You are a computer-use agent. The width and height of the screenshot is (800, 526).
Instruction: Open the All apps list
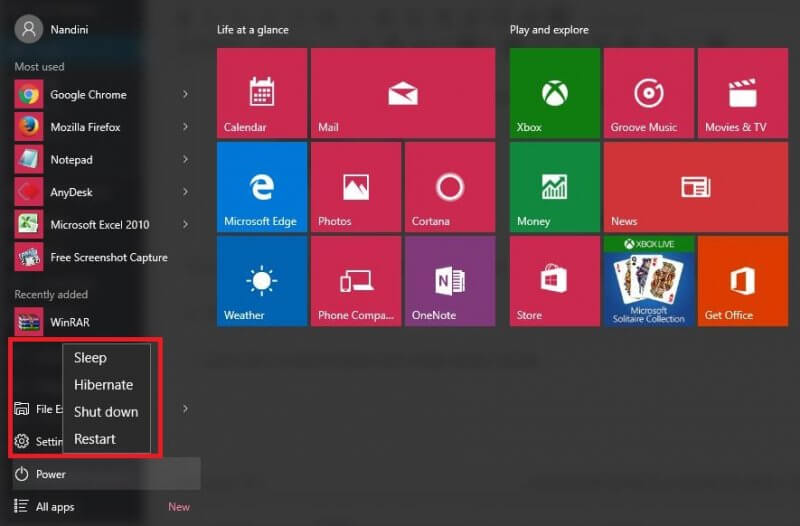(107, 507)
